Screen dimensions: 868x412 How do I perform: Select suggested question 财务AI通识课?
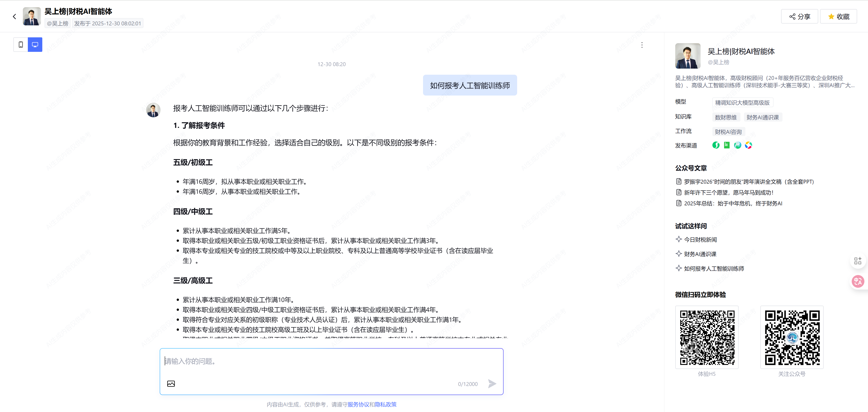pyautogui.click(x=700, y=254)
